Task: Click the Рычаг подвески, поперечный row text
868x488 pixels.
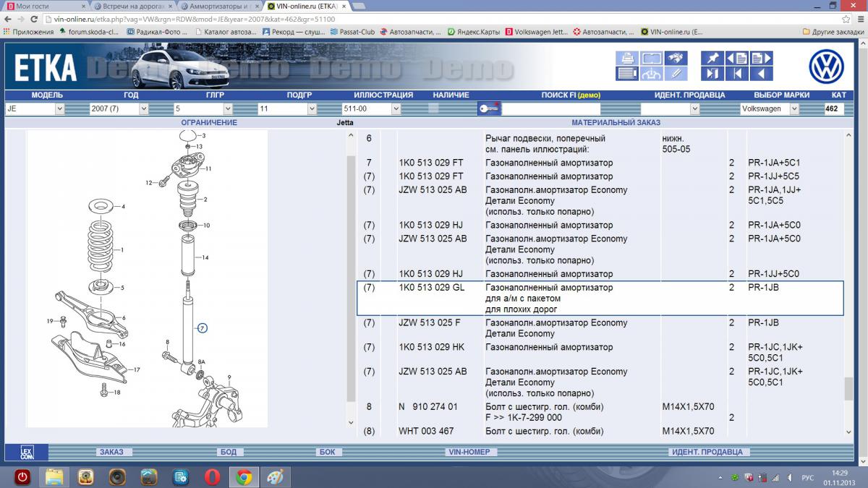Action: [545, 138]
